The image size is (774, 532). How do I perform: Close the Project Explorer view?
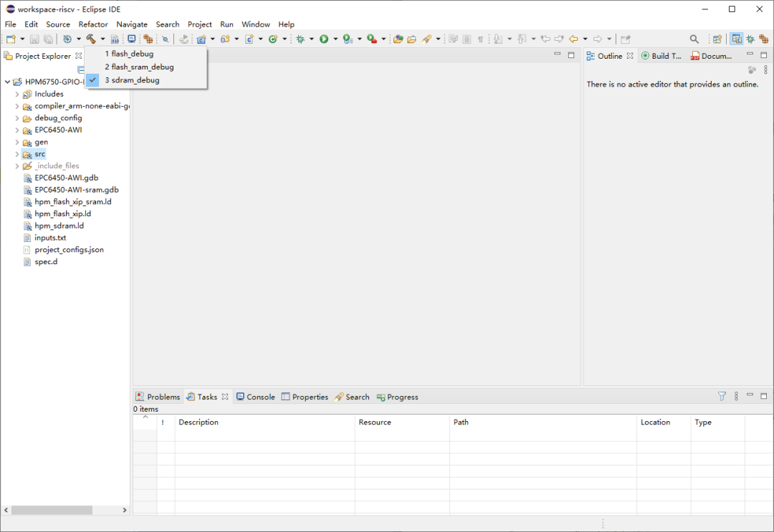(79, 56)
